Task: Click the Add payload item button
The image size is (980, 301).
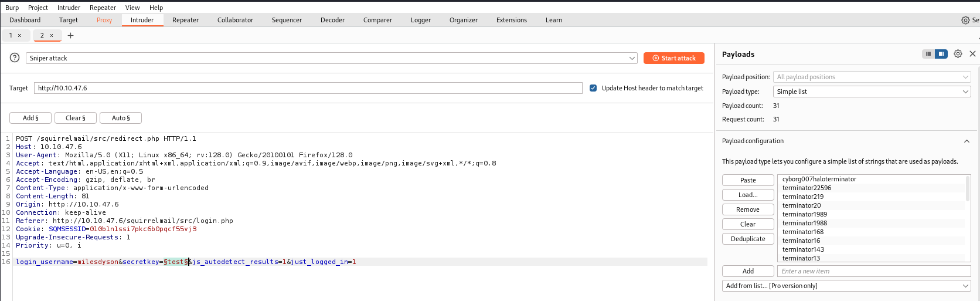Action: tap(748, 271)
